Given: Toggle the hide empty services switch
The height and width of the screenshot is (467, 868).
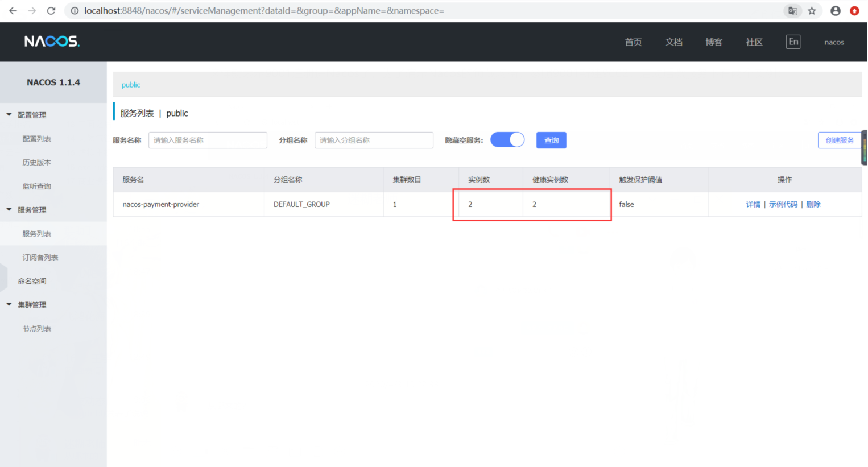Looking at the screenshot, I should 507,140.
